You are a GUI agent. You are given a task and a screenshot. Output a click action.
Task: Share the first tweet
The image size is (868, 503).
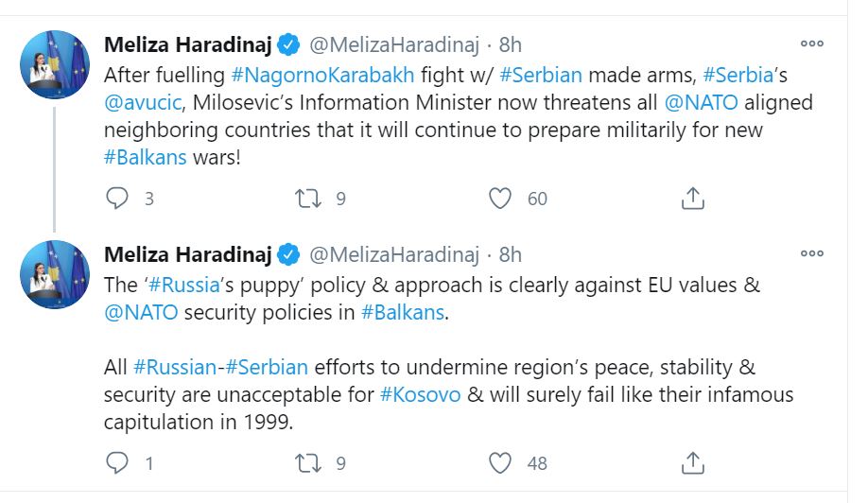[692, 199]
